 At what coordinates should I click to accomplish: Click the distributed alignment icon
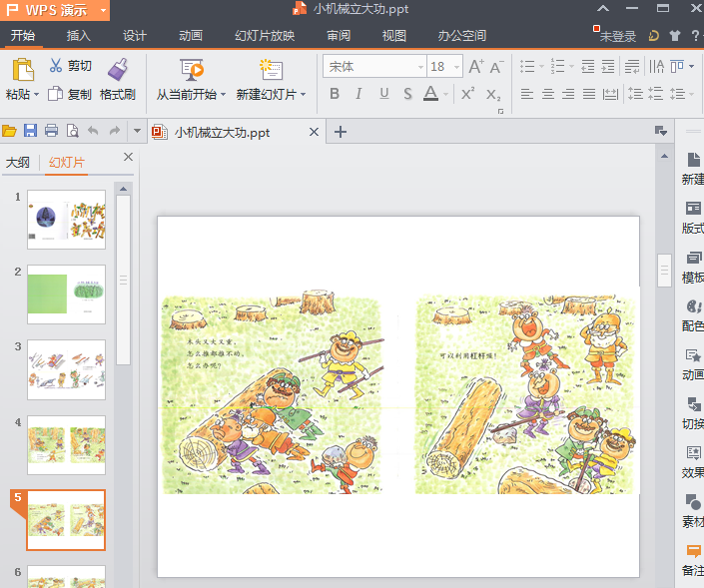(x=610, y=94)
